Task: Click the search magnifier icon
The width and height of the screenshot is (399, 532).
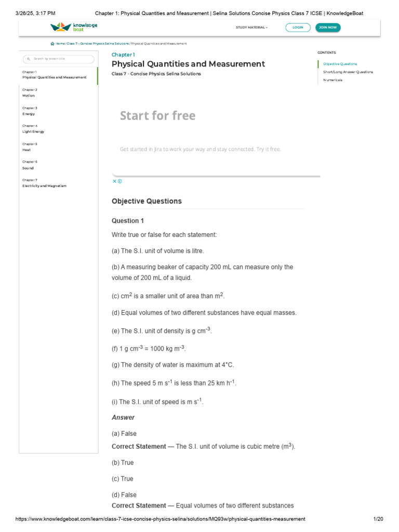Action: 29,59
